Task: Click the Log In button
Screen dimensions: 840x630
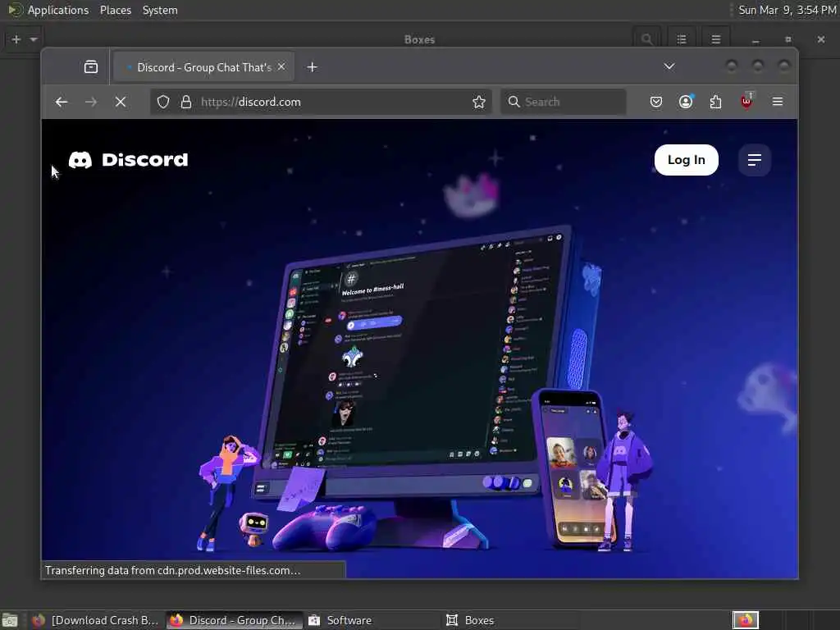Action: (687, 160)
